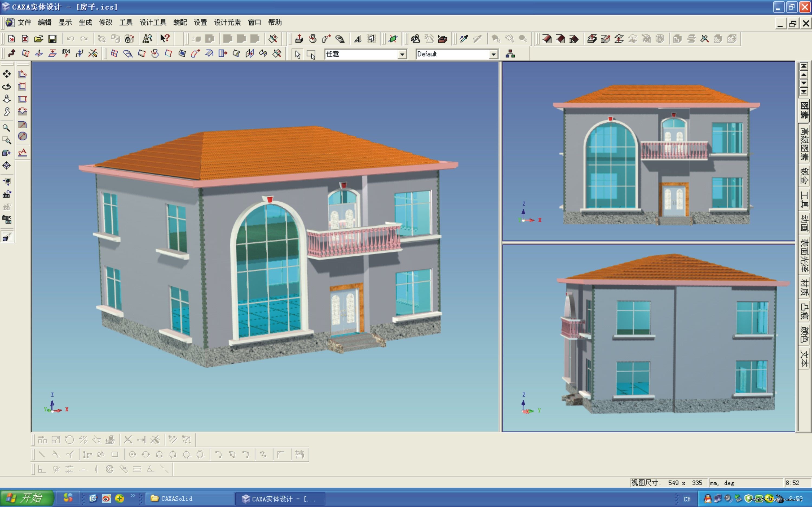Activate the Zoom magnifier tool

pyautogui.click(x=6, y=128)
